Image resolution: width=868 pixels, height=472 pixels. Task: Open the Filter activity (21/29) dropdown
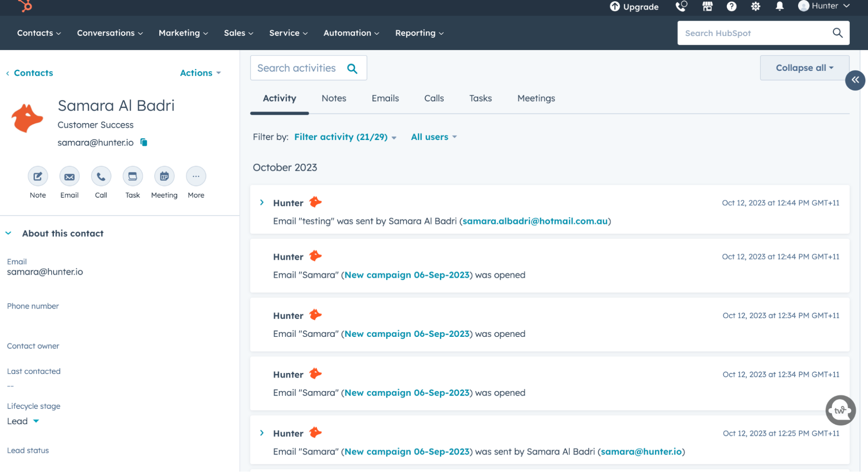345,137
